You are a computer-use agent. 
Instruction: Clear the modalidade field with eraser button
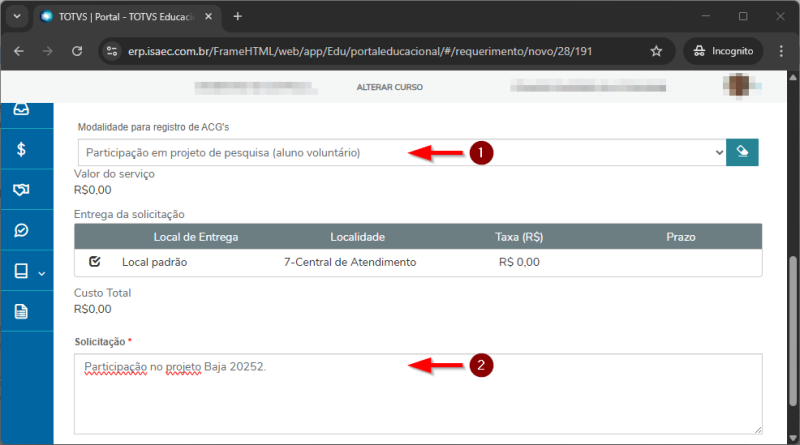(x=742, y=152)
